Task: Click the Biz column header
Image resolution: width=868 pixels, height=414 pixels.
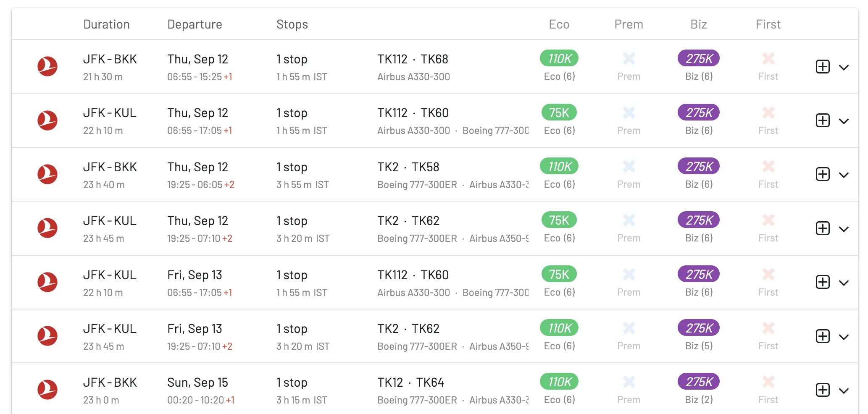Action: coord(698,24)
